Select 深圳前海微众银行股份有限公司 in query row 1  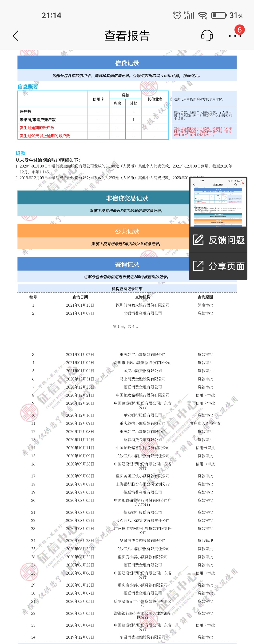pos(143,305)
